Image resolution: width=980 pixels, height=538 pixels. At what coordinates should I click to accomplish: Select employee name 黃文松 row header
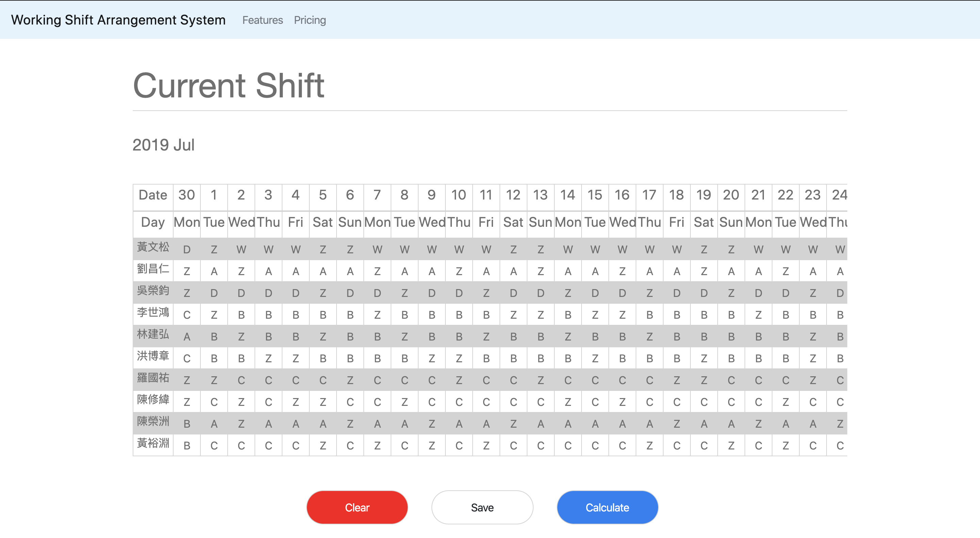tap(152, 248)
